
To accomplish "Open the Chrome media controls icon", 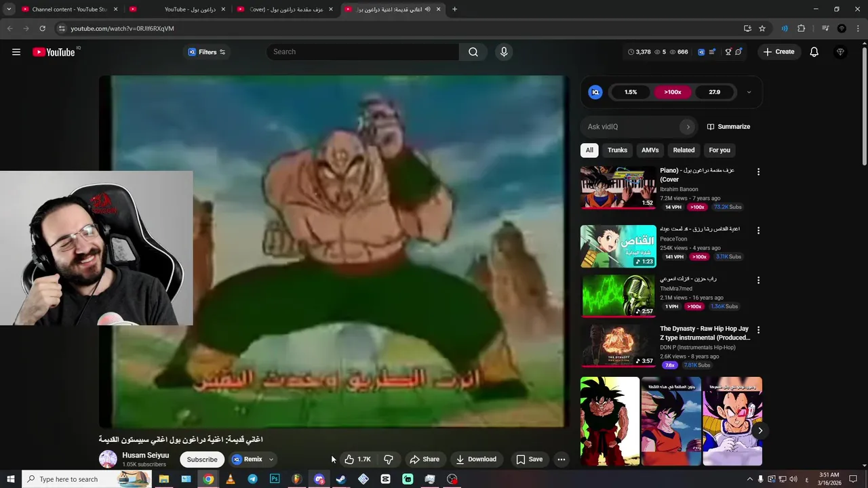I will 825,28.
